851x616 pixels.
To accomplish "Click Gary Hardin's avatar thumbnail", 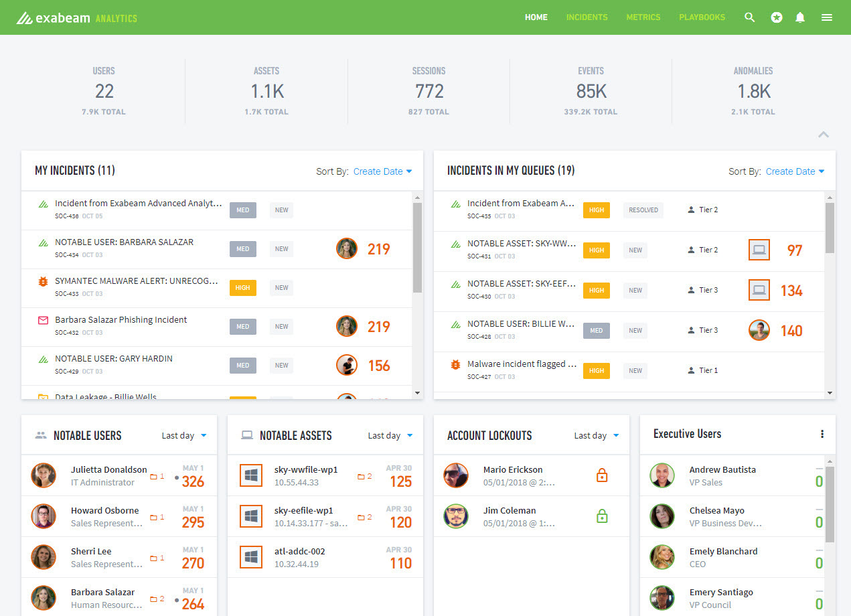I will [x=346, y=366].
